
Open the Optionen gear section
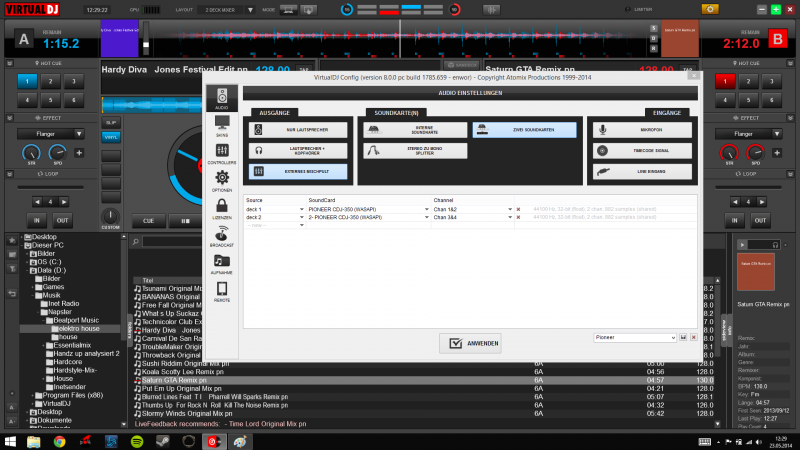(x=221, y=181)
